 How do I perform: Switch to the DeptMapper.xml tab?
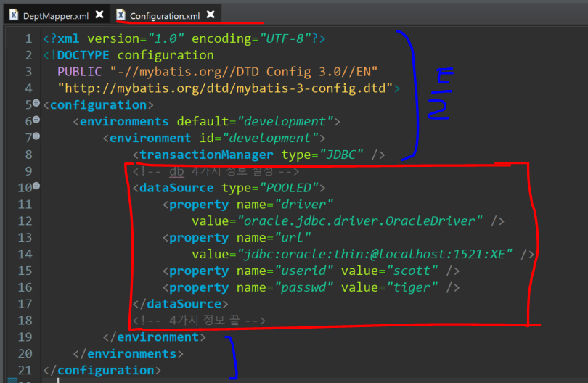coord(55,16)
